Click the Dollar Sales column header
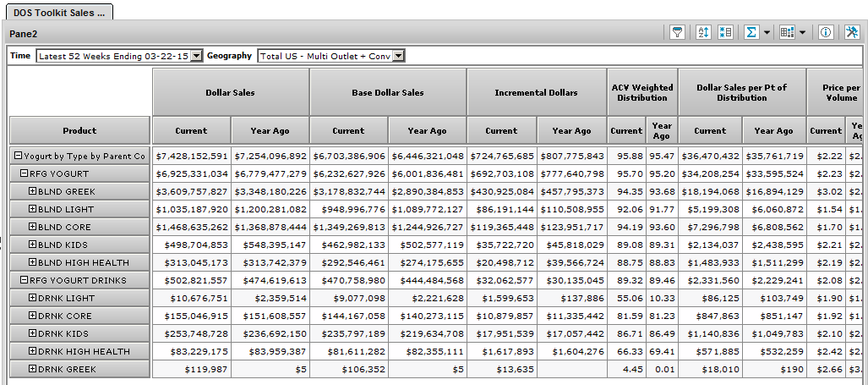 (230, 92)
